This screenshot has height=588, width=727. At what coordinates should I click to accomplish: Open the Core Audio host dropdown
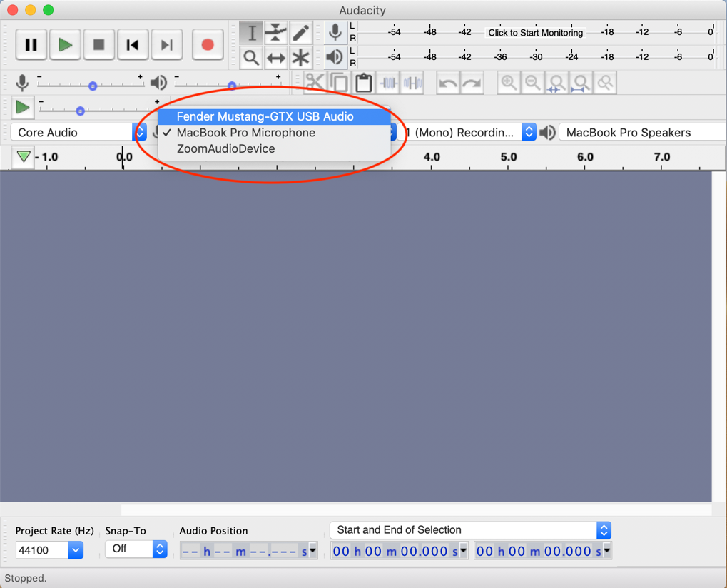pos(78,133)
